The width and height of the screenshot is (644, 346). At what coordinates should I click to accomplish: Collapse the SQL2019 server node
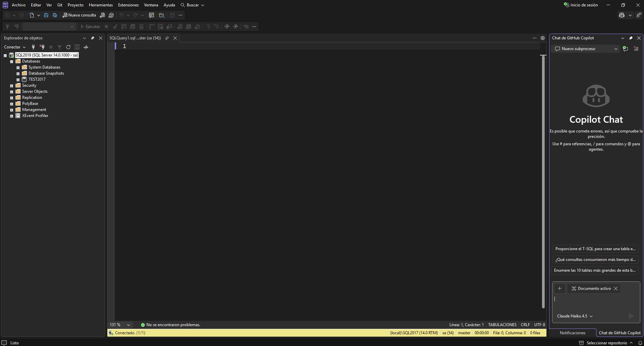pos(5,55)
